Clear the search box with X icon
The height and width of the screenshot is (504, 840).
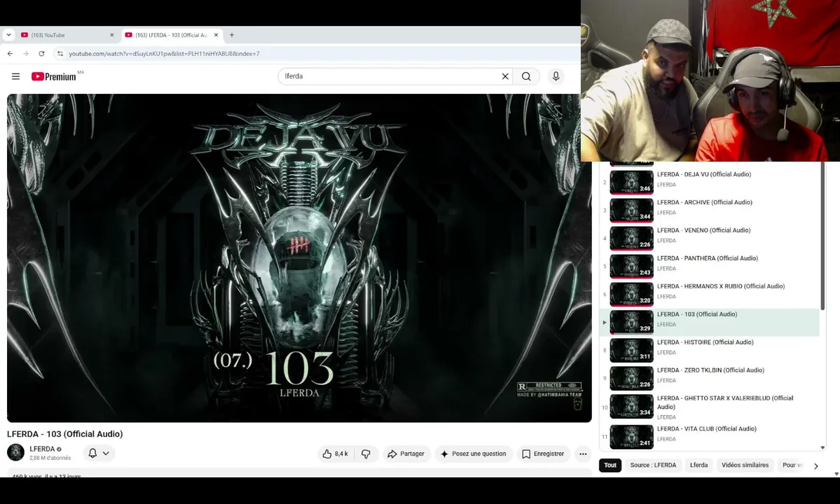pyautogui.click(x=504, y=76)
